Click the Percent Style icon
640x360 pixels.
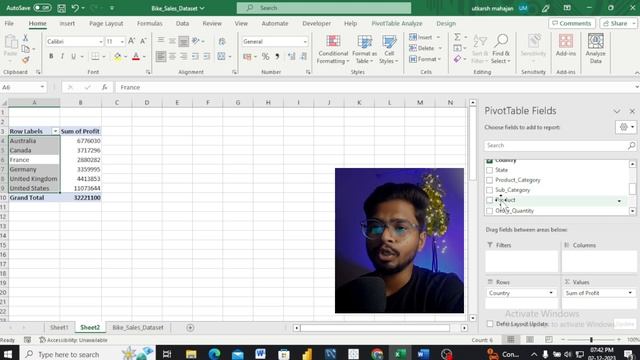265,56
